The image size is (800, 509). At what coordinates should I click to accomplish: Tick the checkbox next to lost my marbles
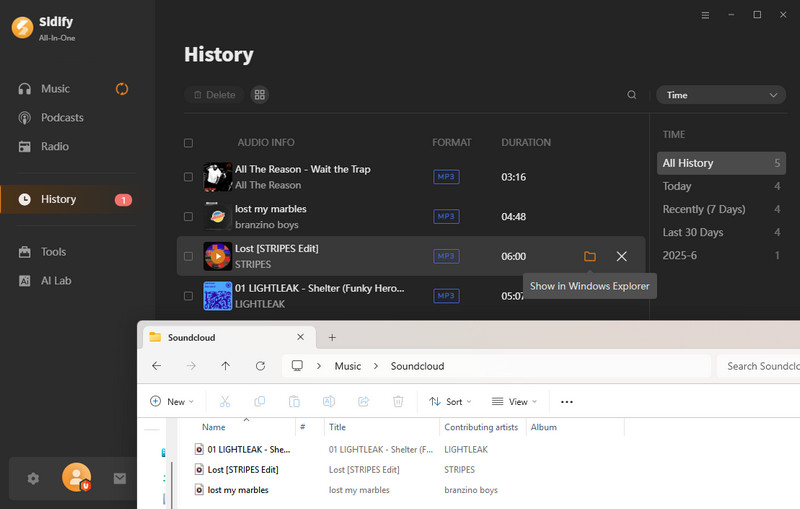pyautogui.click(x=188, y=217)
